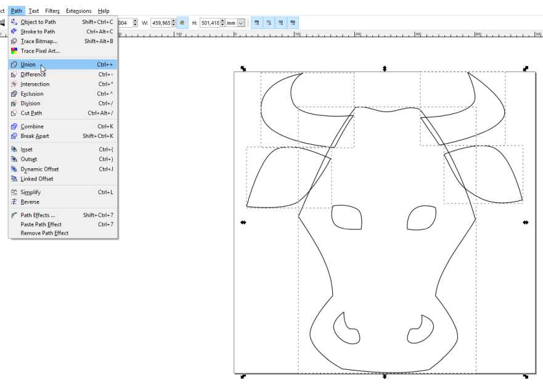Click Trace Bitmap icon
Image resolution: width=543 pixels, height=392 pixels.
coord(14,41)
